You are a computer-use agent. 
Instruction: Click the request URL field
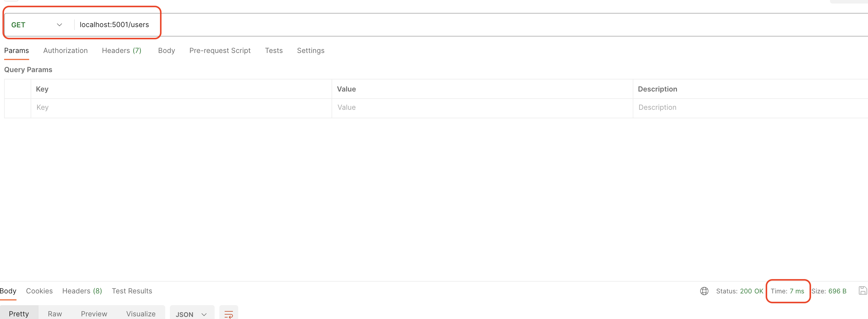[x=114, y=25]
